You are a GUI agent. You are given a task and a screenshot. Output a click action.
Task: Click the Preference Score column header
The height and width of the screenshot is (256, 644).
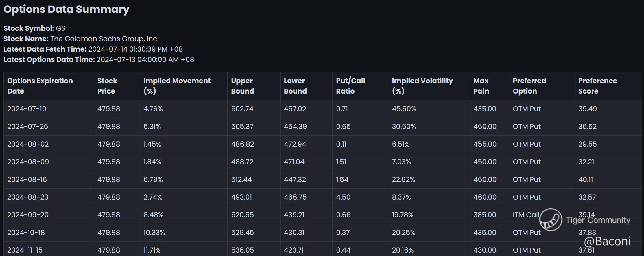click(597, 86)
